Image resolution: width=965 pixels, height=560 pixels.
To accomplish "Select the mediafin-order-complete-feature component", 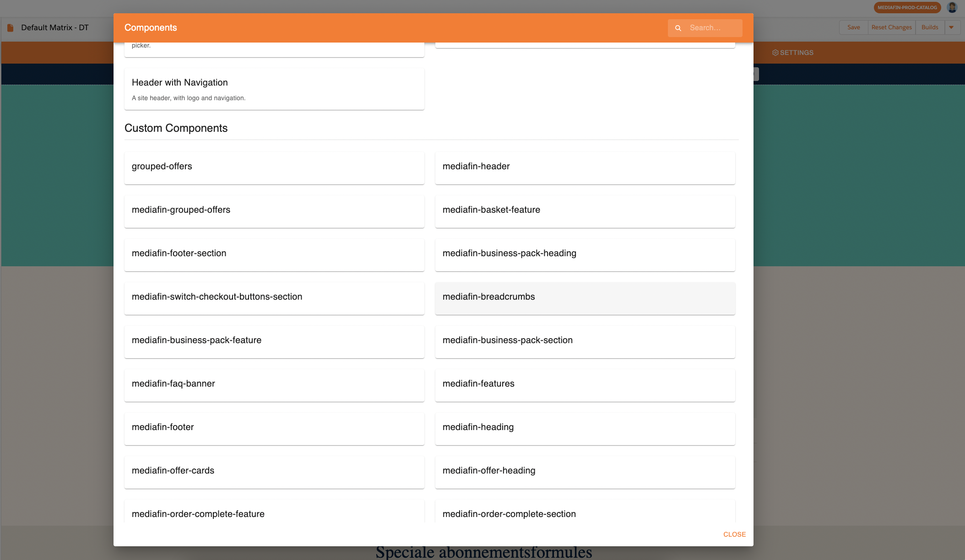I will tap(274, 512).
